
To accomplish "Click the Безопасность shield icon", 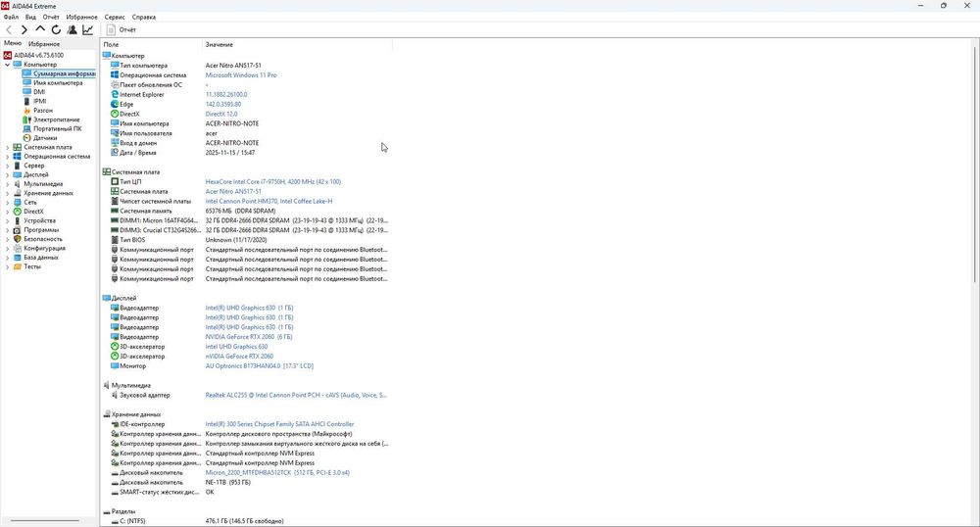I will coord(18,239).
